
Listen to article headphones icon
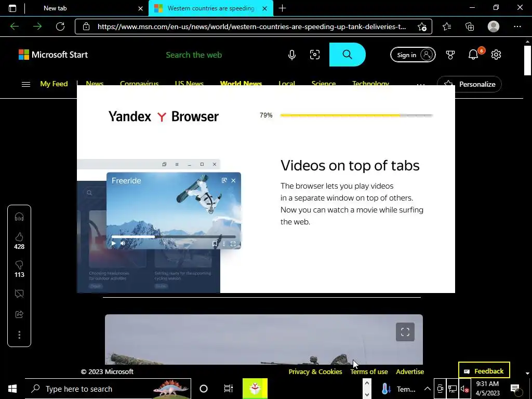19,217
